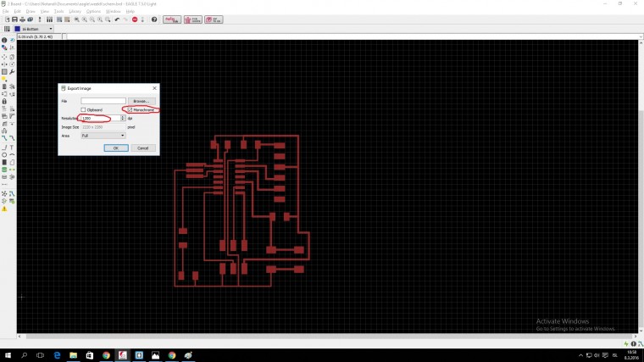
Task: Open the Options menu
Action: [x=93, y=11]
